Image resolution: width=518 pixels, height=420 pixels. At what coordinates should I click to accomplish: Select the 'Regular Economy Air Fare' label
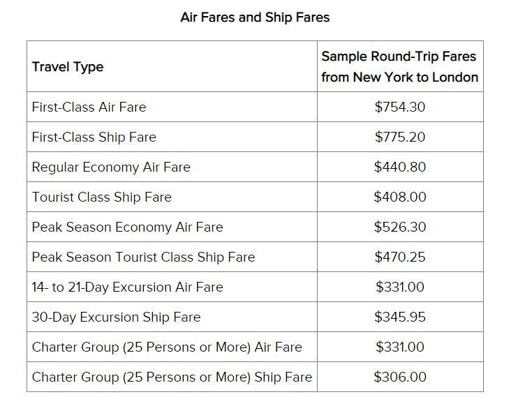111,167
